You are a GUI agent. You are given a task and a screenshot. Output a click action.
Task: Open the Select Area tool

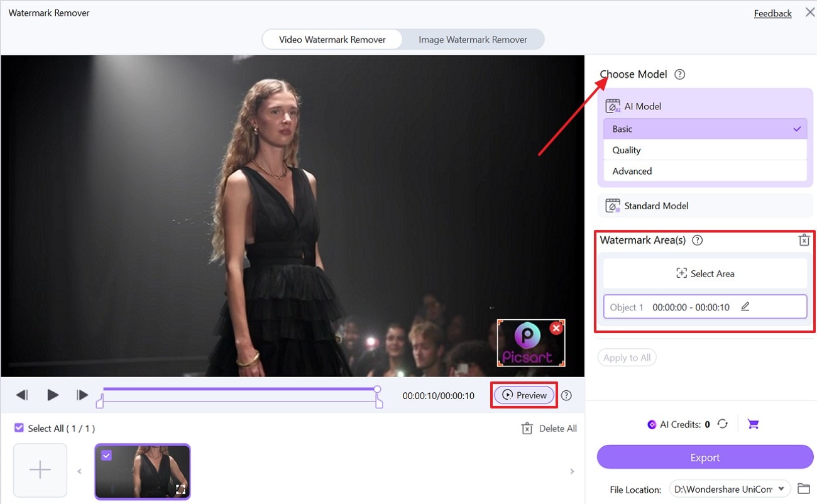(x=705, y=273)
